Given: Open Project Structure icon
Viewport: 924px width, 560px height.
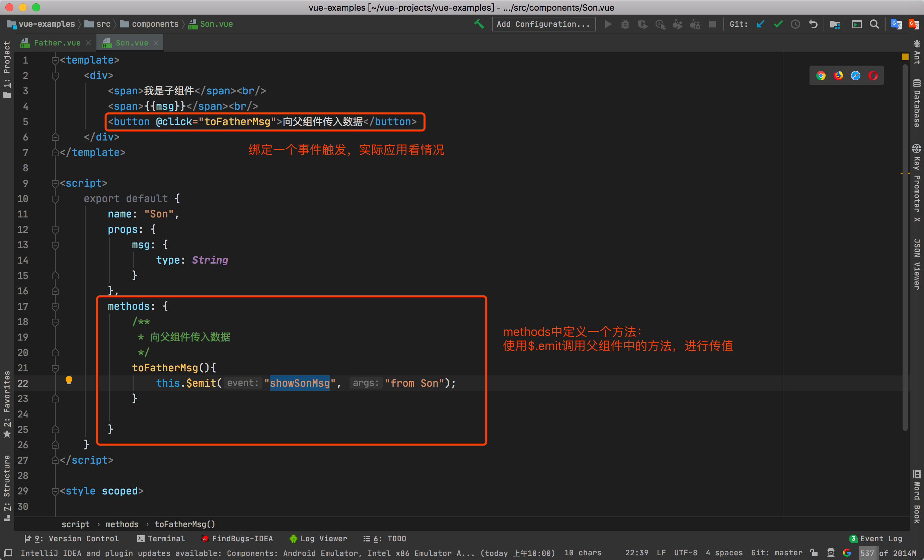Looking at the screenshot, I should [x=835, y=24].
